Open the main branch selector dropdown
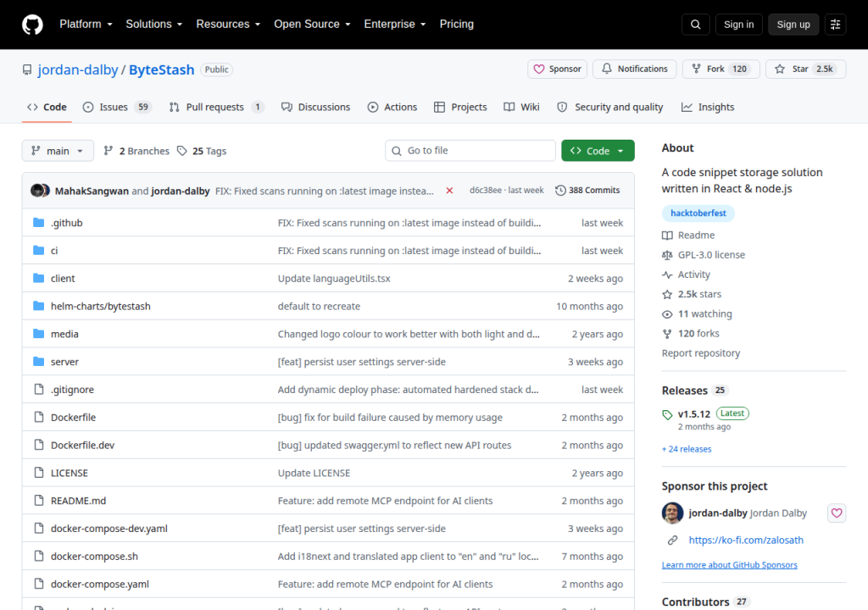Screen dimensions: 868x610 [58, 151]
